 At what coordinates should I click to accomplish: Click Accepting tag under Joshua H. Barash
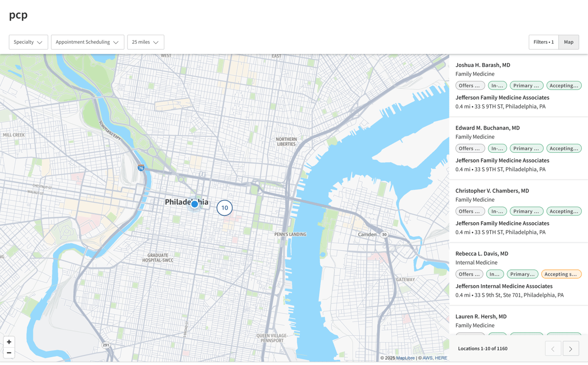click(564, 86)
